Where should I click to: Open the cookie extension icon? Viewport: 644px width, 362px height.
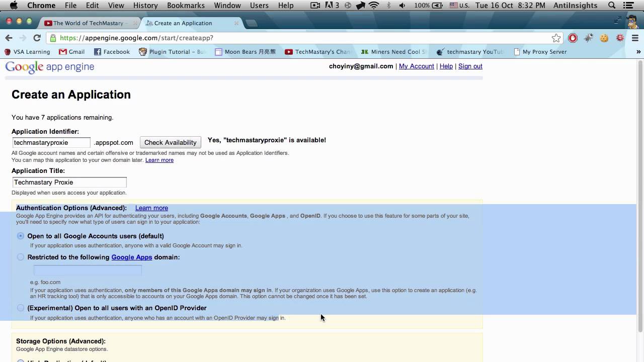coord(604,38)
